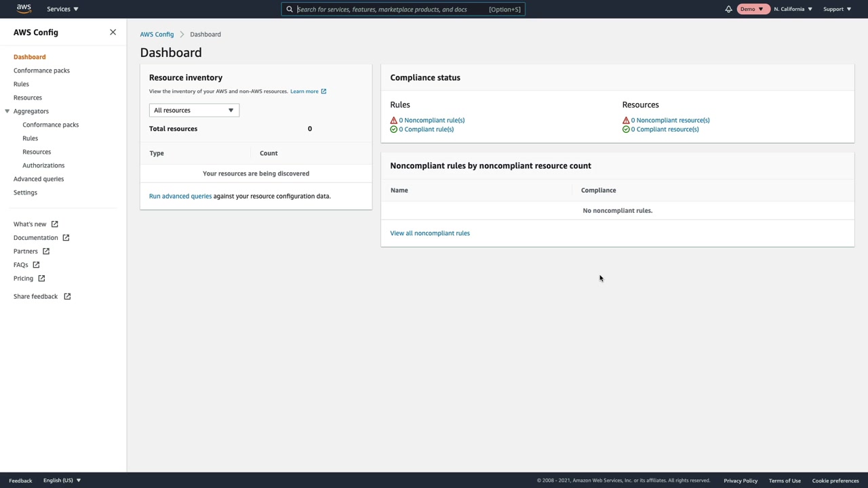Open Authorizations under Aggregators
This screenshot has width=868, height=488.
pyautogui.click(x=43, y=165)
